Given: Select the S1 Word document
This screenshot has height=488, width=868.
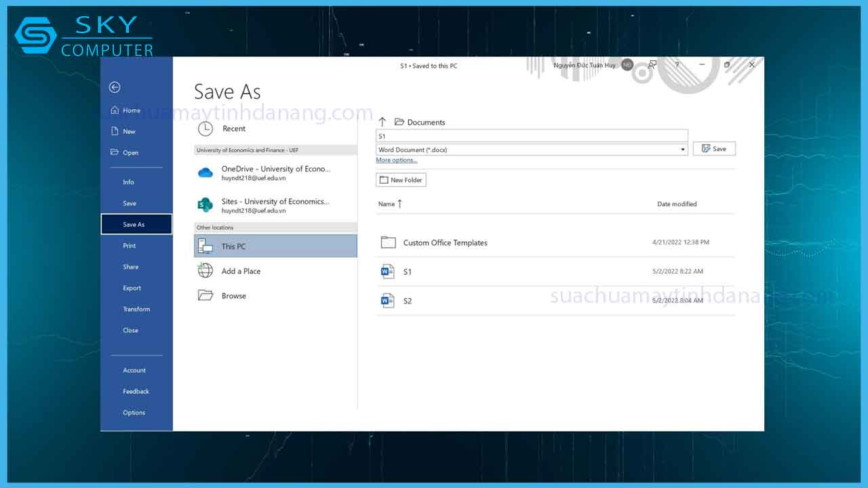Looking at the screenshot, I should point(555,272).
